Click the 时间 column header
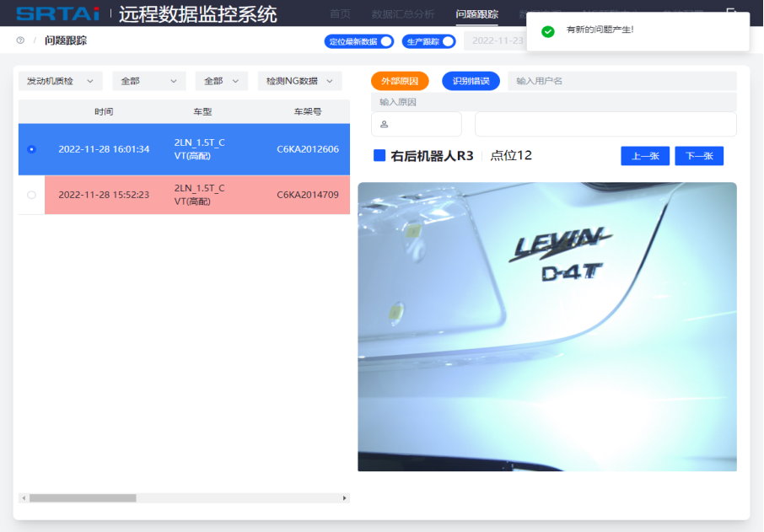This screenshot has width=764, height=532. coord(104,111)
